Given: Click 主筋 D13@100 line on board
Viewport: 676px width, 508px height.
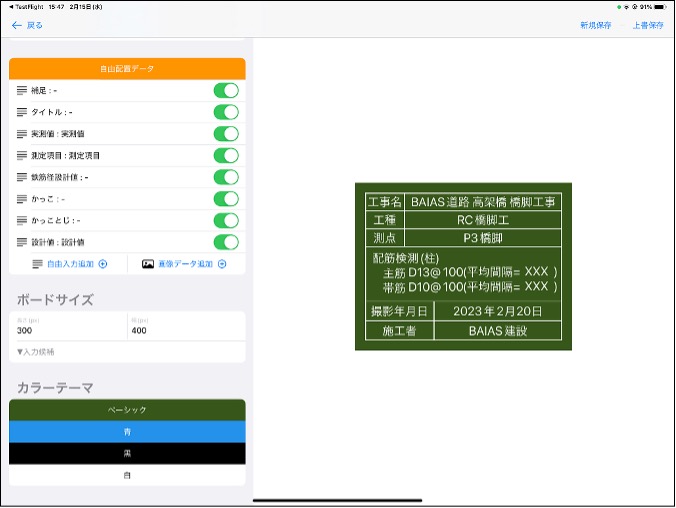Looking at the screenshot, I should [470, 272].
